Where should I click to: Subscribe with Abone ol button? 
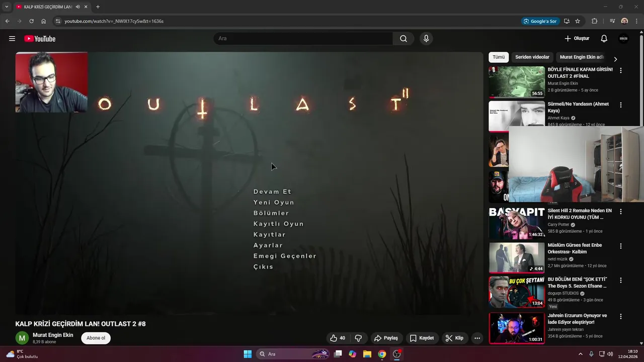pyautogui.click(x=96, y=338)
